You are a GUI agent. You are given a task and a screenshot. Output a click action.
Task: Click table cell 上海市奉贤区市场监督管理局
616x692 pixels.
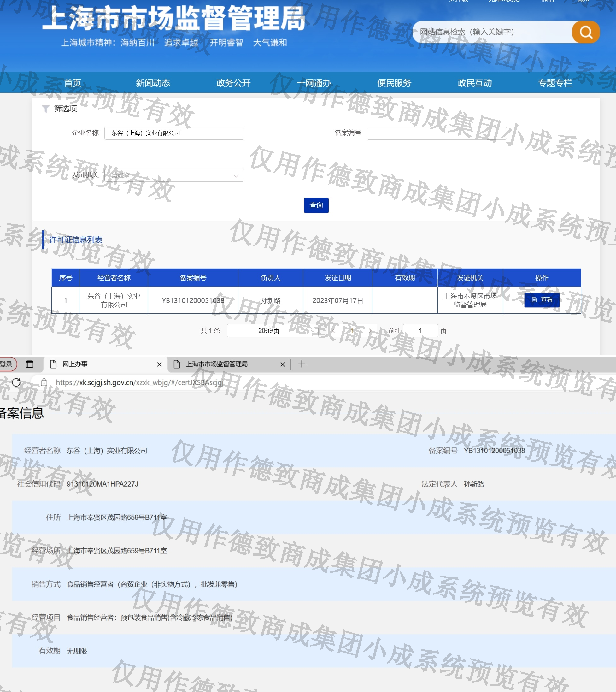(470, 300)
